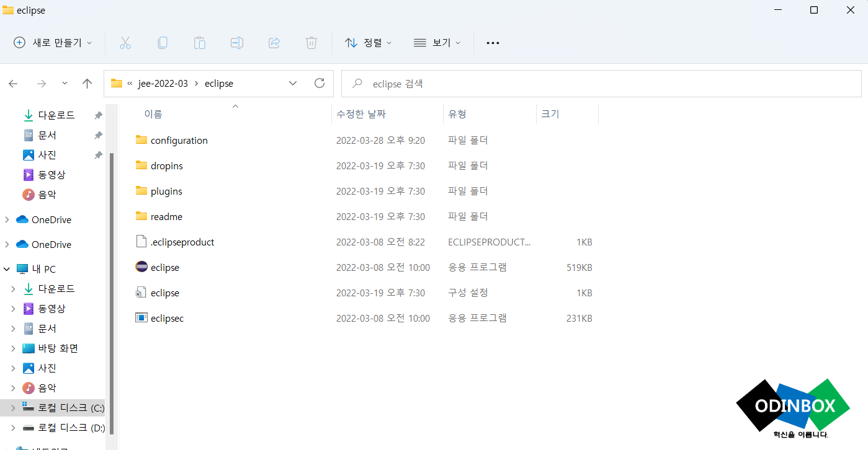This screenshot has width=868, height=450.
Task: Click the magnifier icon in search box
Action: [357, 83]
